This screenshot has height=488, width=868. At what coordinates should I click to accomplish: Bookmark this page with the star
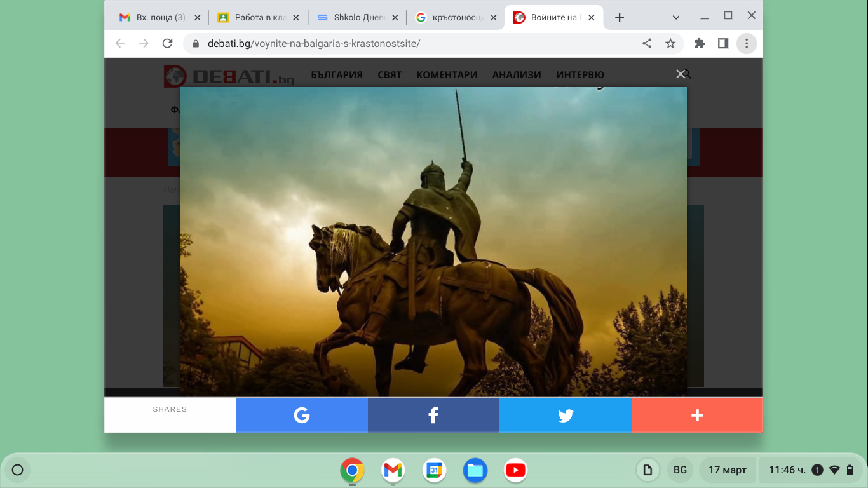click(670, 43)
